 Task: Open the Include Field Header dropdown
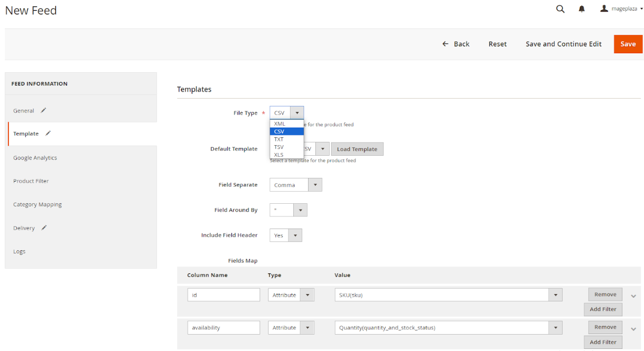coord(285,235)
